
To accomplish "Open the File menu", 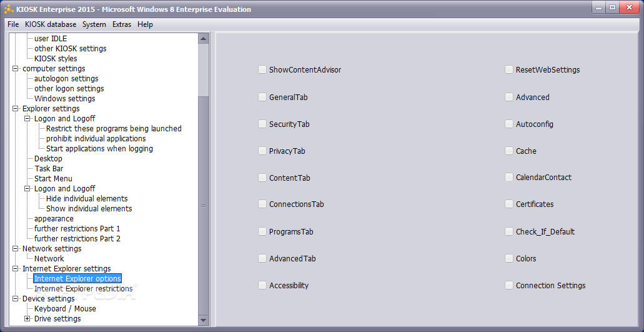I will (13, 24).
